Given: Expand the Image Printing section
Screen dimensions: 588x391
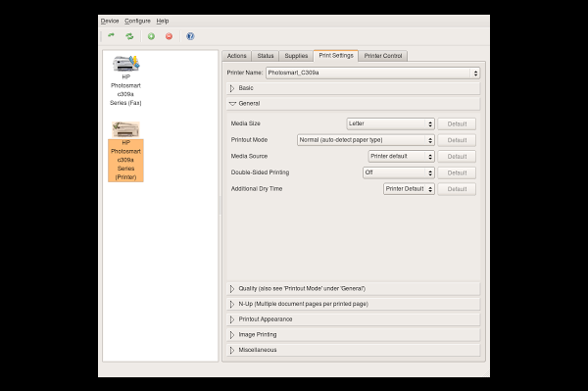Looking at the screenshot, I should tap(353, 335).
